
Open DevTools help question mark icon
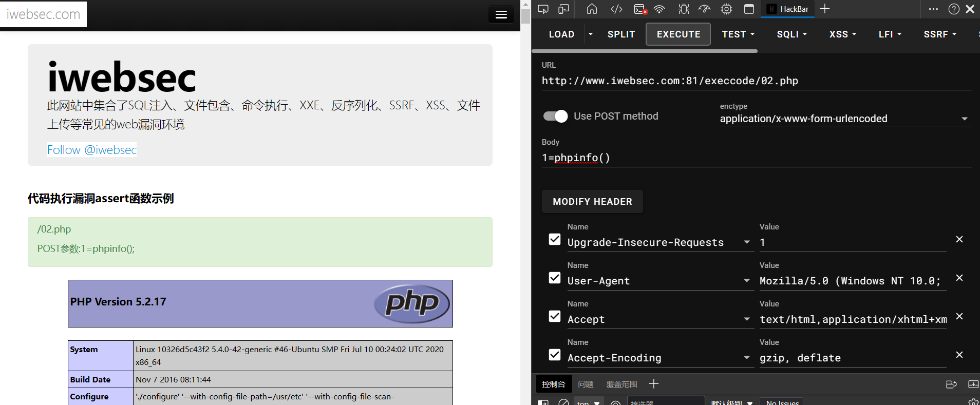(954, 9)
